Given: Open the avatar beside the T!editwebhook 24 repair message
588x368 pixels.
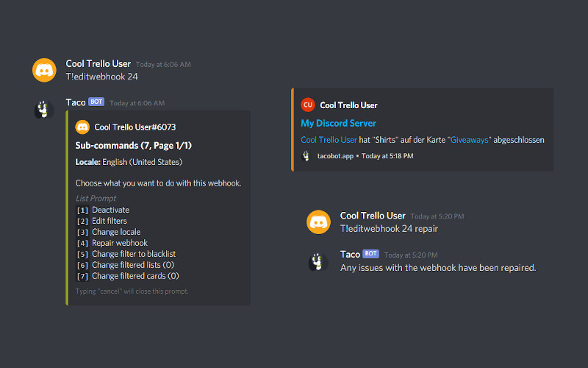Looking at the screenshot, I should click(318, 222).
